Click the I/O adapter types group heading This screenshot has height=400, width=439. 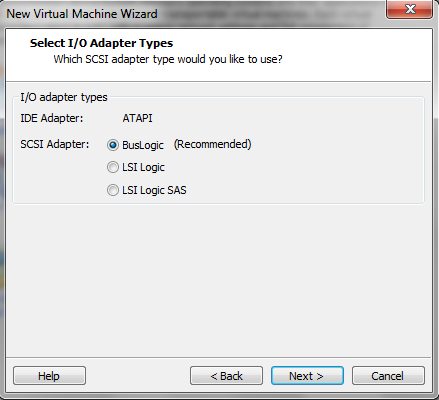click(x=64, y=97)
